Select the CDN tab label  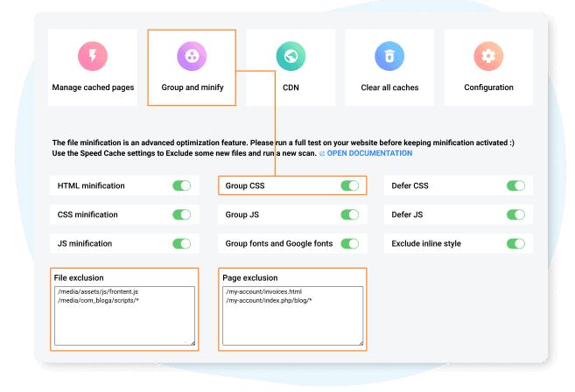click(x=291, y=87)
